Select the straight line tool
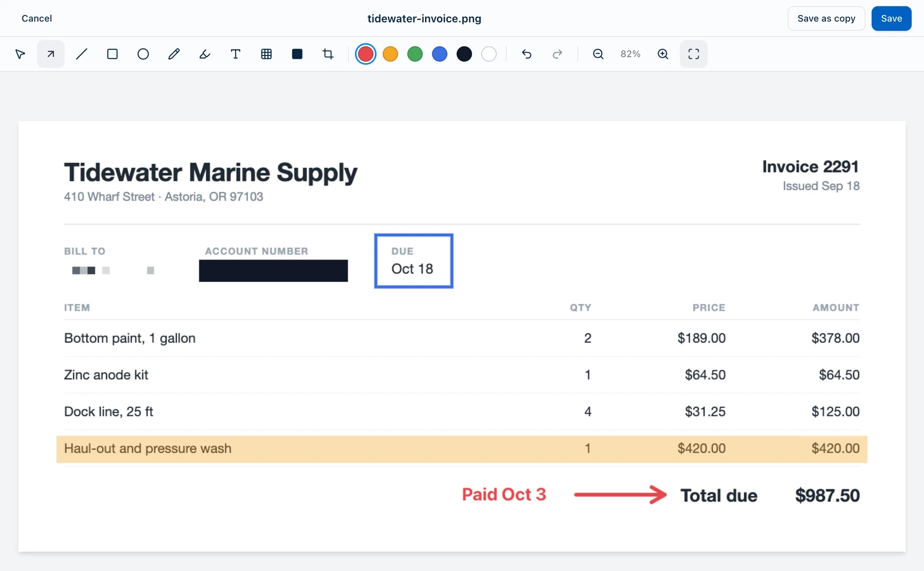Image resolution: width=924 pixels, height=571 pixels. point(81,54)
